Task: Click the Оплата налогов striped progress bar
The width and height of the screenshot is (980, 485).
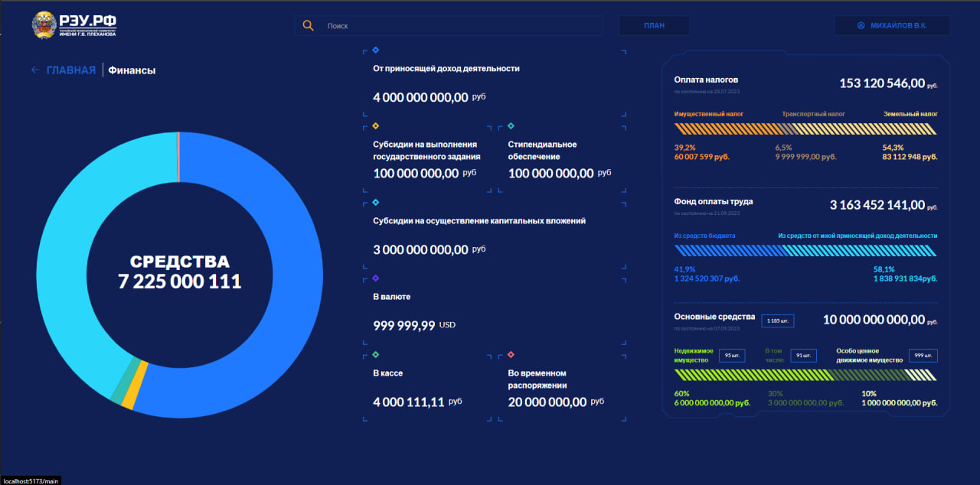Action: click(x=805, y=129)
